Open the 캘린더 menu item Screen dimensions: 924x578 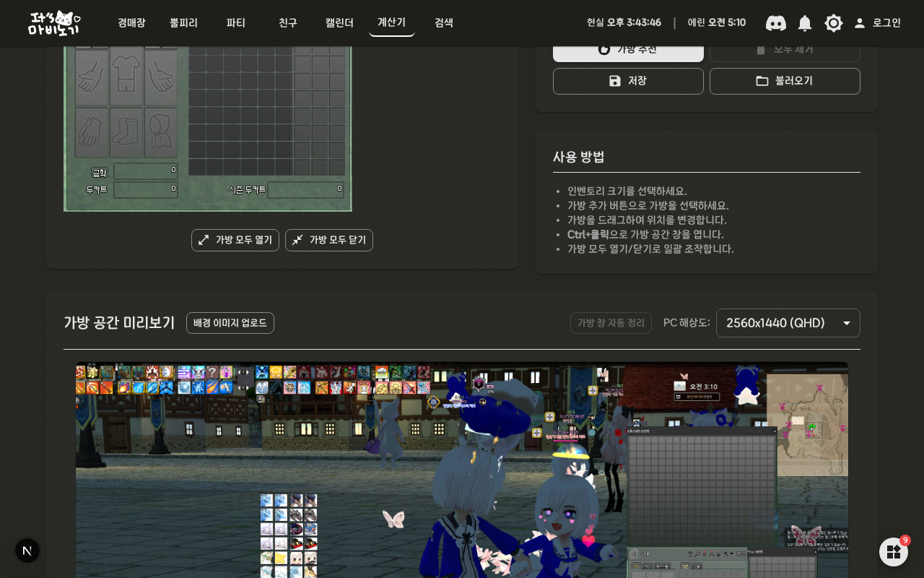point(339,23)
